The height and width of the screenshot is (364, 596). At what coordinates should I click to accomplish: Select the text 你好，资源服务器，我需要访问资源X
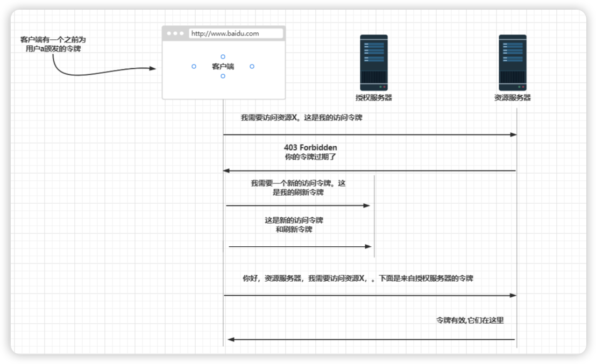click(304, 279)
